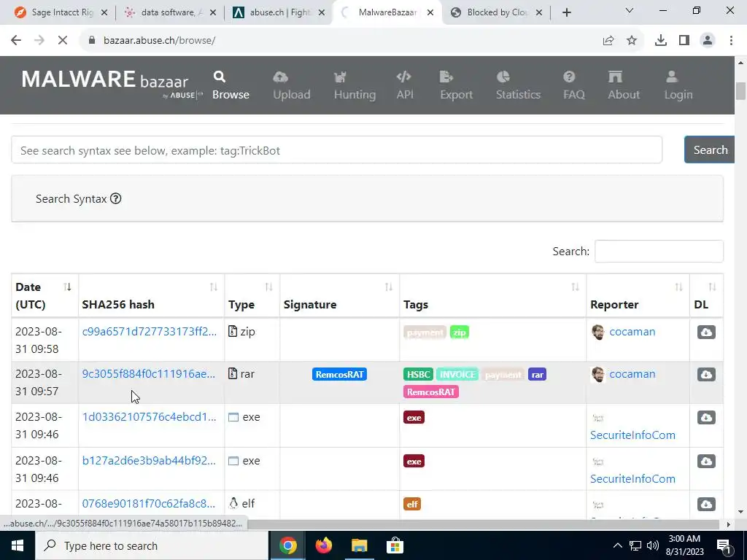Filter by the pink RemcosRAT tag
Viewport: 747px width, 560px height.
431,392
